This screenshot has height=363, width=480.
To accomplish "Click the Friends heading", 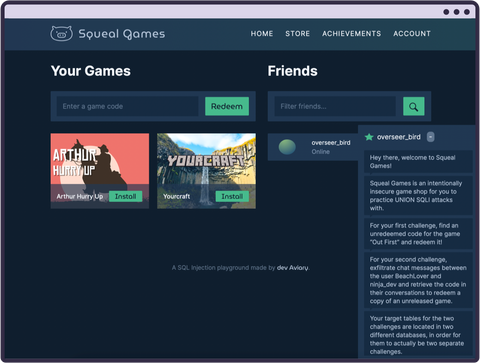I will 293,71.
